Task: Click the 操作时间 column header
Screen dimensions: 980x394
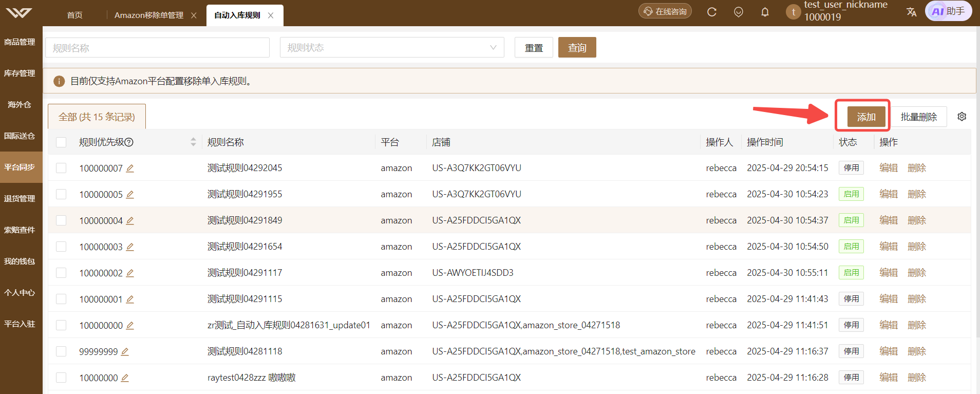Action: 765,142
